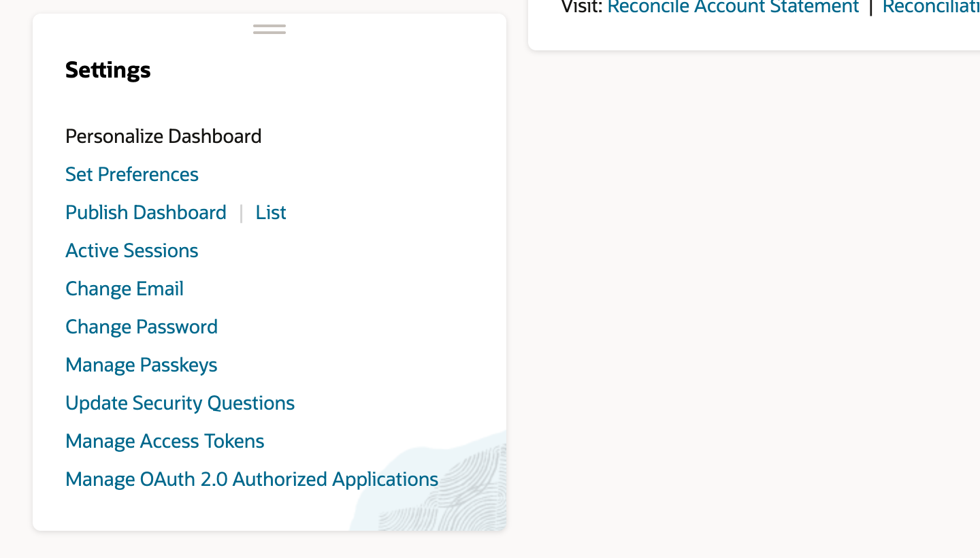Open the List link beside Publish Dashboard
This screenshot has height=558, width=980.
[271, 212]
